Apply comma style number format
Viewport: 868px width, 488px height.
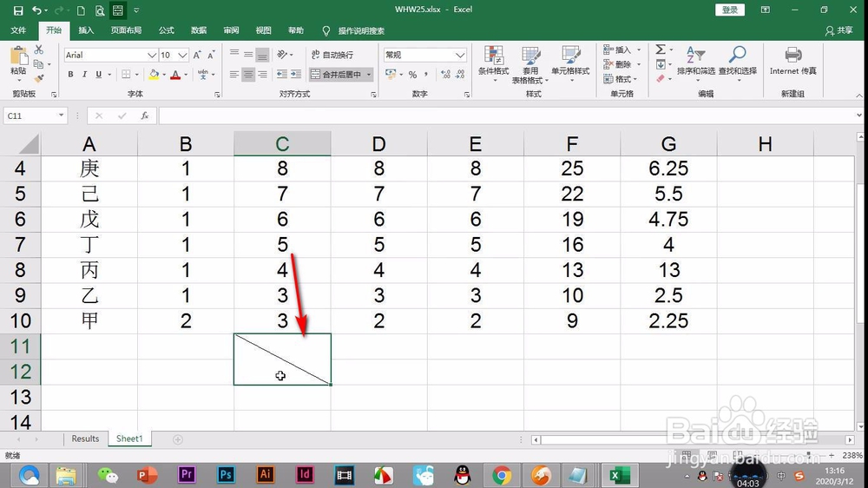(426, 74)
